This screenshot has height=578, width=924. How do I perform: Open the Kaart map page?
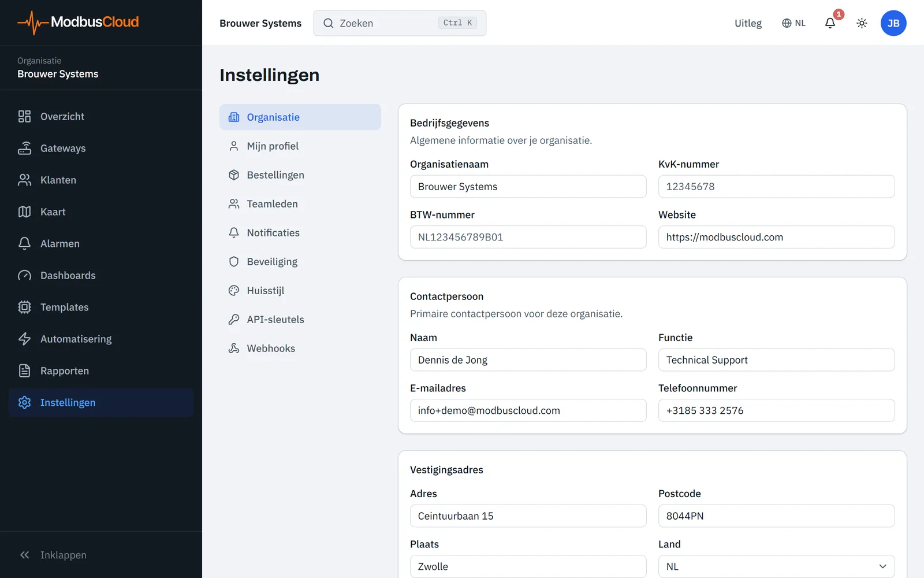101,212
